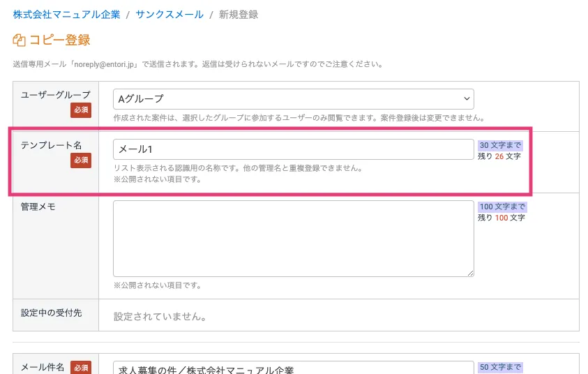588x374 pixels.
Task: Click the 50 文字まで badge
Action: pos(500,367)
